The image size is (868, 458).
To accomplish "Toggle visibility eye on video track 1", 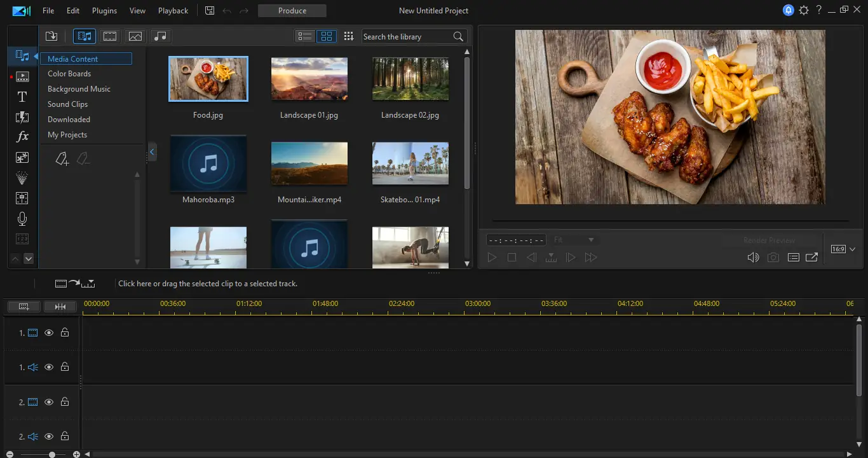I will coord(49,333).
